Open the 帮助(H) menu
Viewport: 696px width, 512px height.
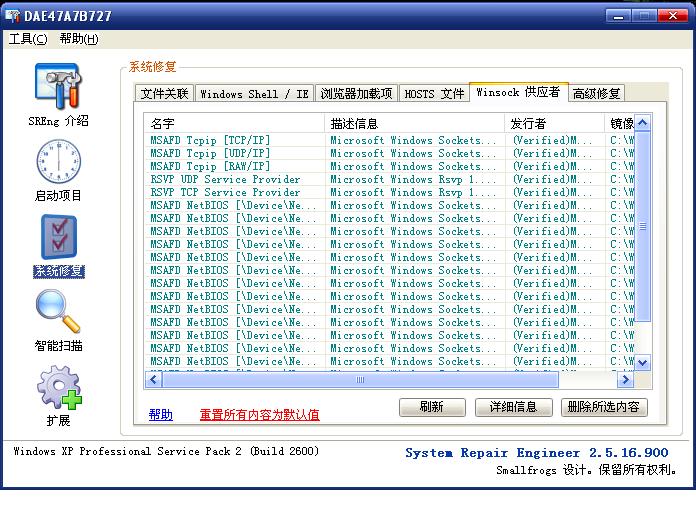point(79,39)
